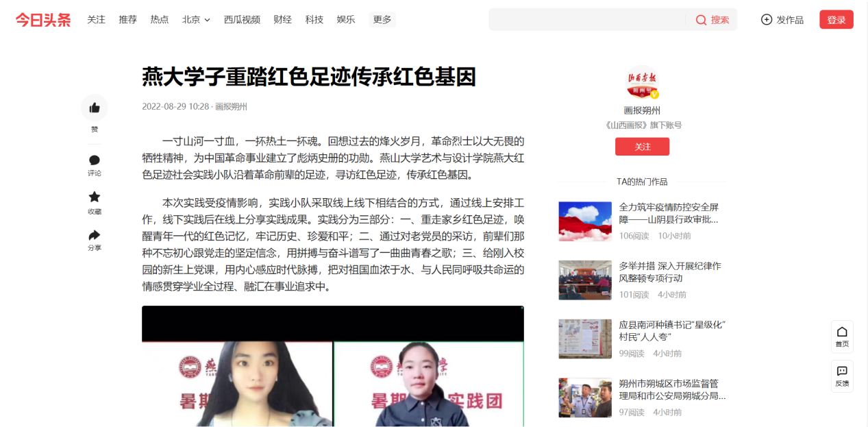
Task: Open the 反馈 feedback icon
Action: (842, 371)
